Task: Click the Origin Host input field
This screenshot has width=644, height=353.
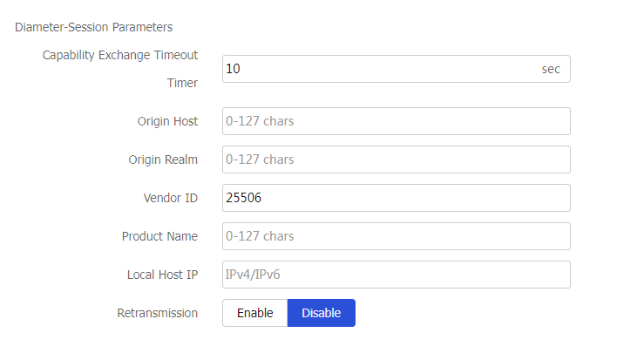Action: (396, 121)
